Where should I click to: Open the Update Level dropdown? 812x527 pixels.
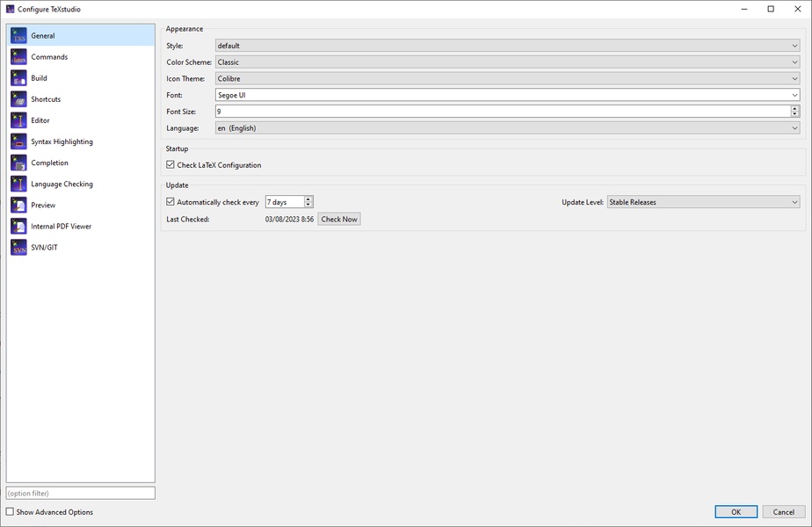tap(703, 202)
